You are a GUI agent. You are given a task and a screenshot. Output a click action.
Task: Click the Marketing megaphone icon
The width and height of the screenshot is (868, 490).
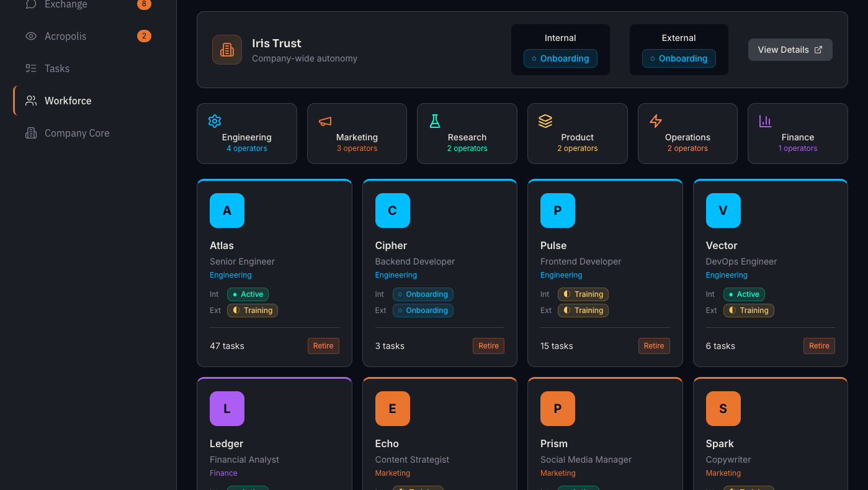pyautogui.click(x=325, y=121)
